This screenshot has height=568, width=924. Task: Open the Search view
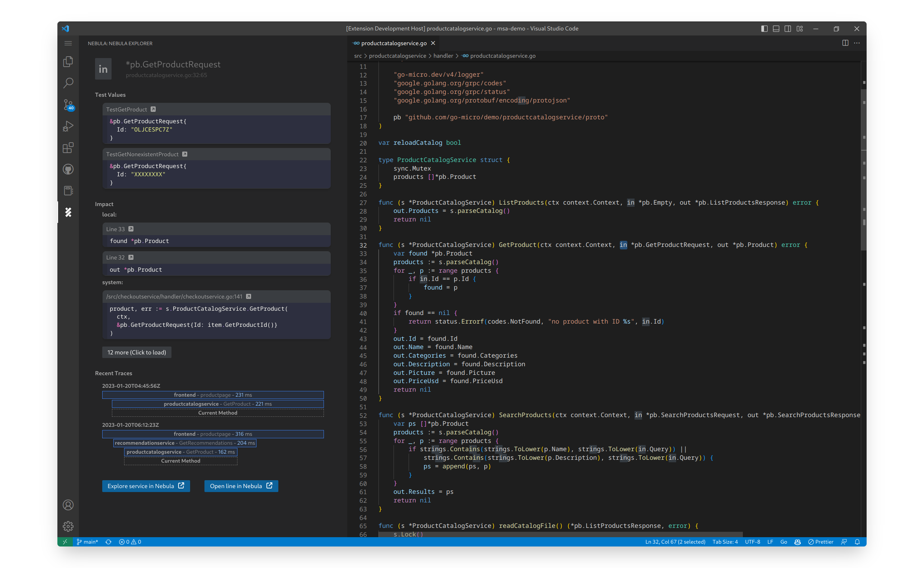point(68,83)
